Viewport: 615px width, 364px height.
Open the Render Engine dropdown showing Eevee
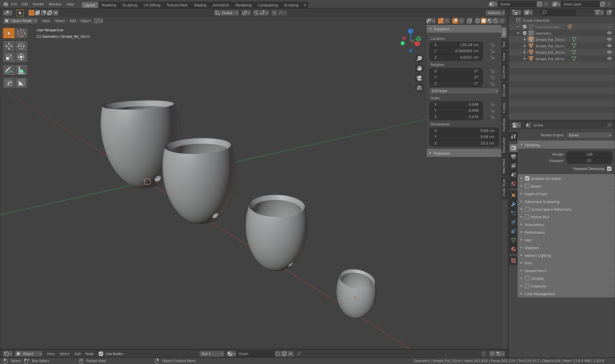[589, 135]
